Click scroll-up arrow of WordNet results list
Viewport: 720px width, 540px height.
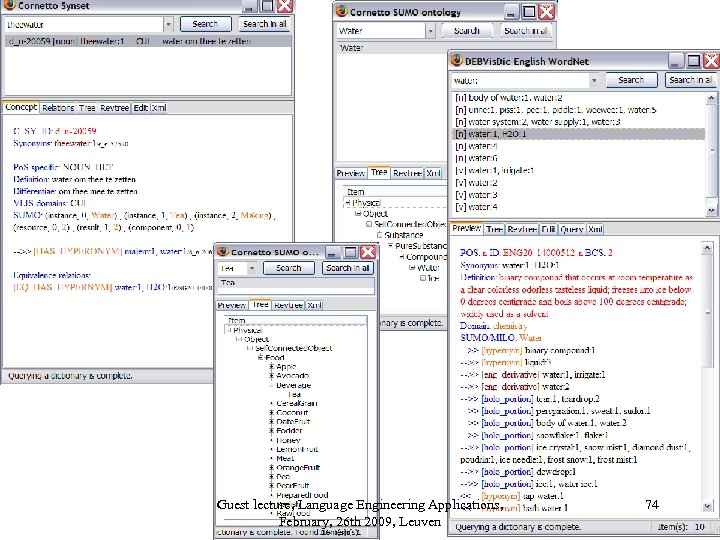711,98
